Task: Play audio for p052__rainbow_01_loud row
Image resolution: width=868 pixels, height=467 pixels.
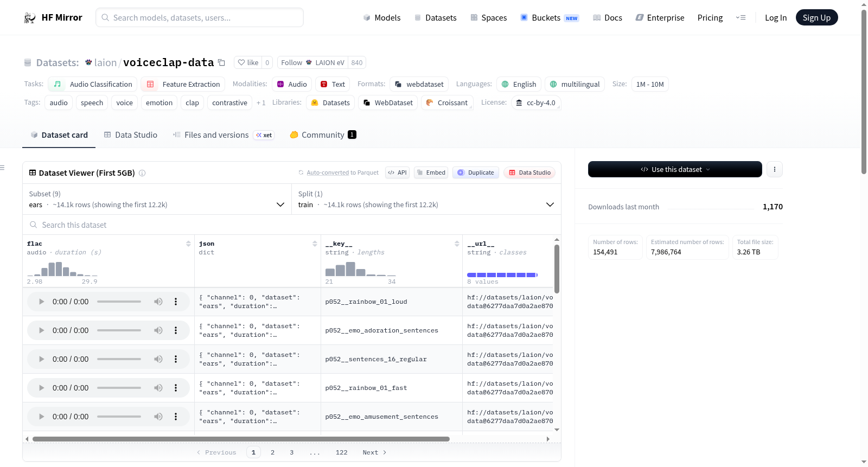Action: tap(41, 302)
